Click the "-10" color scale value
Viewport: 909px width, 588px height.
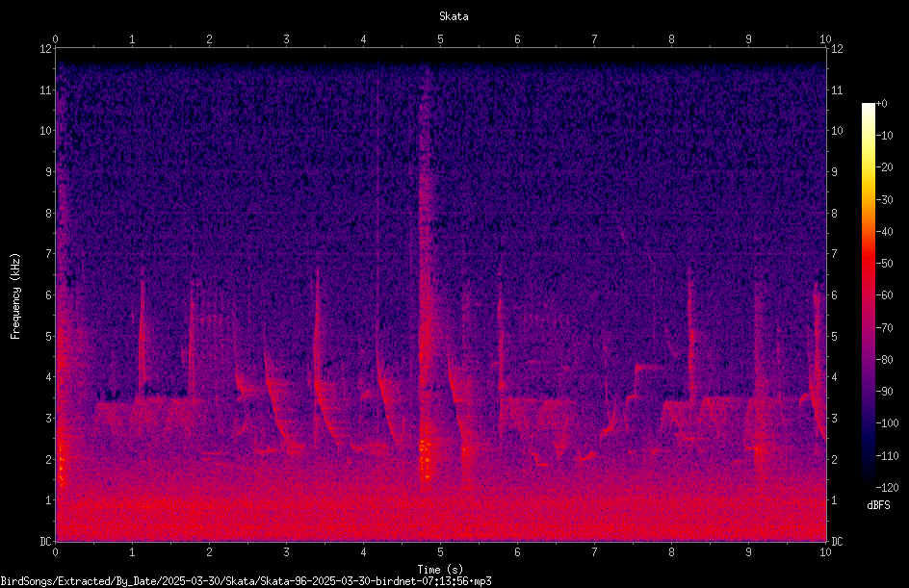click(884, 136)
